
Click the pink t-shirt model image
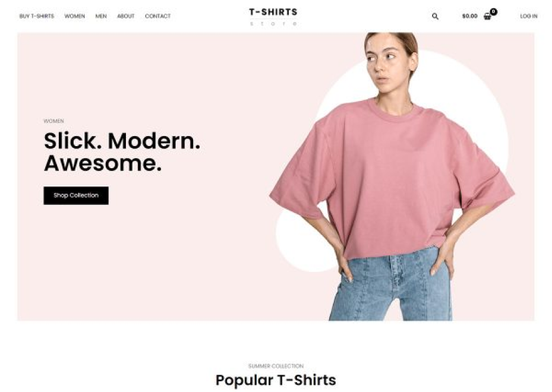click(392, 176)
